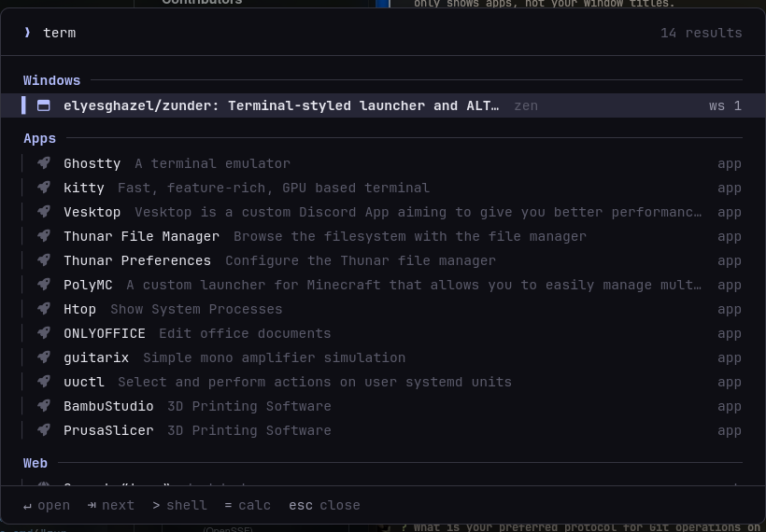Click the 'ws 1' workspace label
766x532 pixels.
coord(725,105)
